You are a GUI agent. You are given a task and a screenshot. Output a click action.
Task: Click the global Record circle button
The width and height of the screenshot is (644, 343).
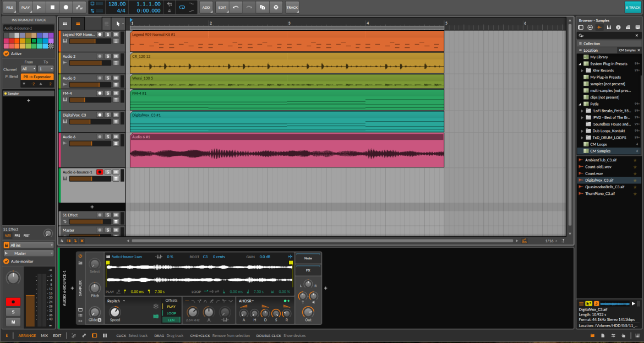[x=66, y=7]
